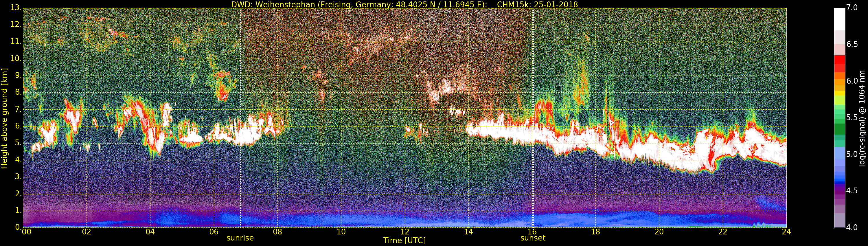This screenshot has height=246, width=868.
Task: Click the time axis tick label '16'
Action: pyautogui.click(x=532, y=232)
